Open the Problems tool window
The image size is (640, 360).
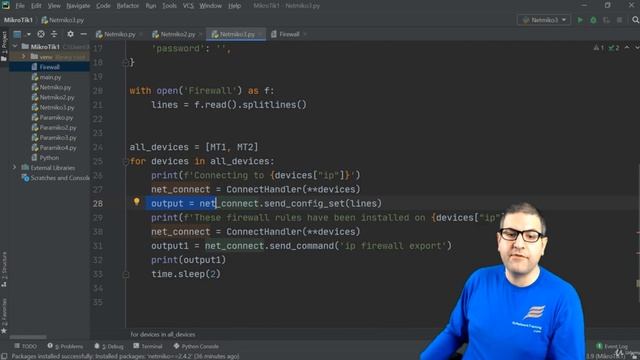tap(65, 346)
